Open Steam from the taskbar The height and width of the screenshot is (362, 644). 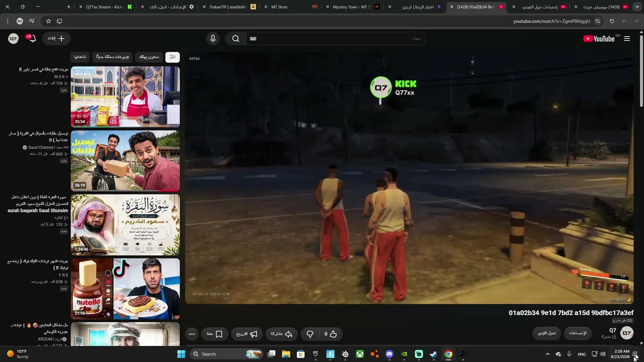point(433,354)
